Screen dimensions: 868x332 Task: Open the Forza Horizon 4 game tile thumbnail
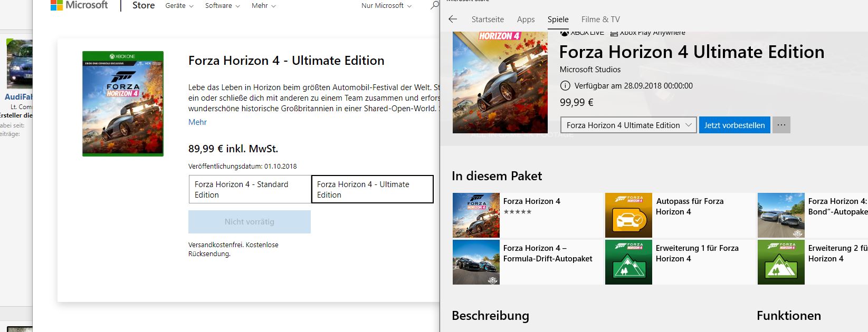point(476,215)
